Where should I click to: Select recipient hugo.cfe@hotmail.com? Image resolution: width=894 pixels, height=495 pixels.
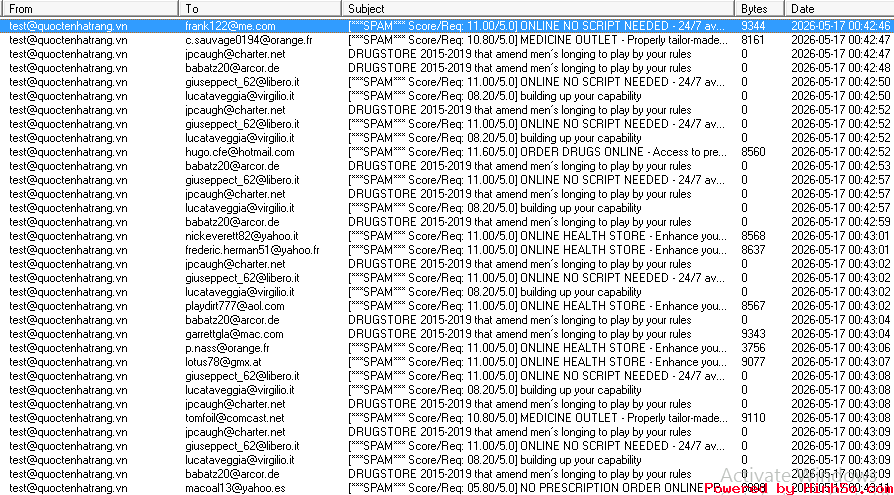pos(240,152)
